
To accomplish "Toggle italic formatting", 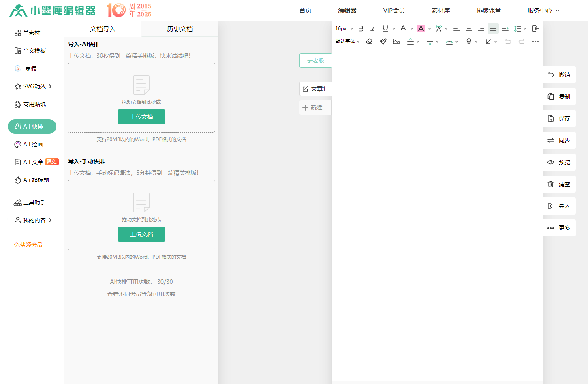I will pos(373,28).
